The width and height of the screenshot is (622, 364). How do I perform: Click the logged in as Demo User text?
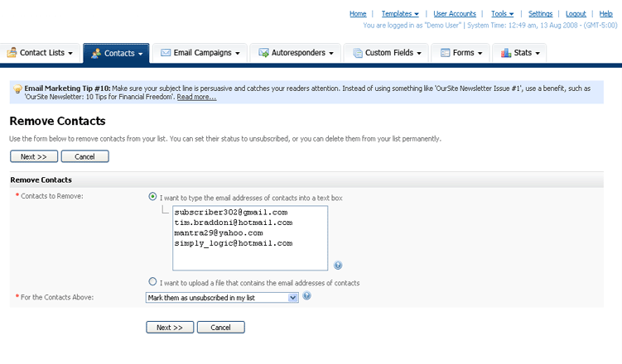pos(412,26)
